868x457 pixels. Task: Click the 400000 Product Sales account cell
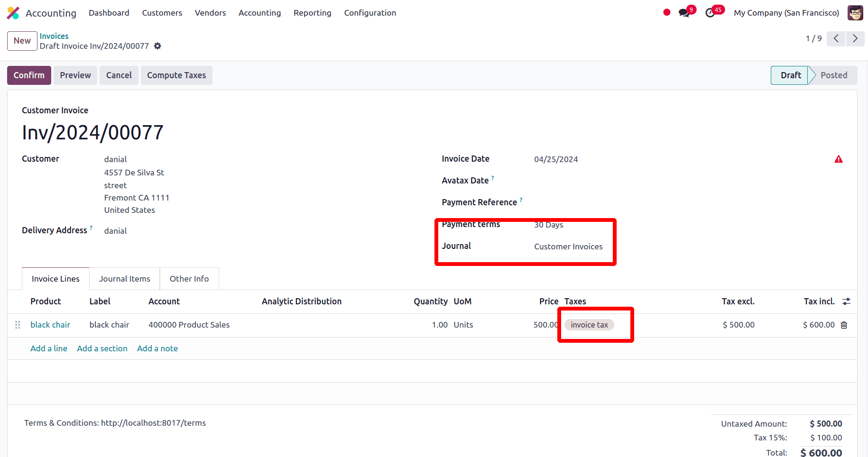click(x=189, y=325)
